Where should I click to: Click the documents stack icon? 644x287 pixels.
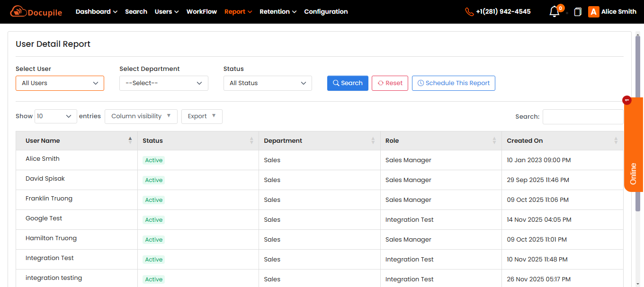pos(577,12)
